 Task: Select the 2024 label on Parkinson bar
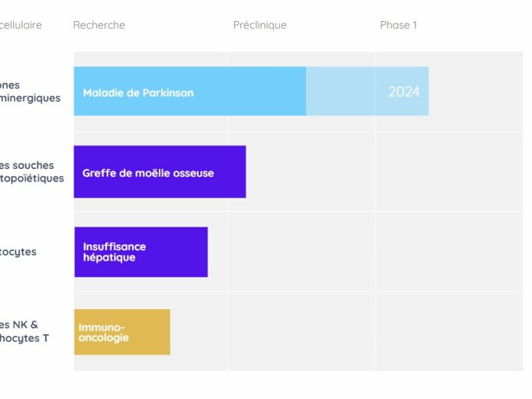point(404,92)
